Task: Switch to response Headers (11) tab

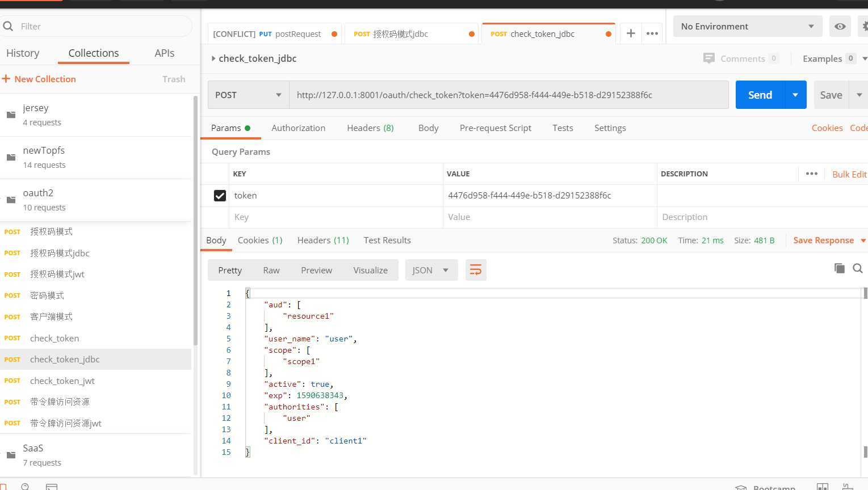Action: [x=323, y=240]
